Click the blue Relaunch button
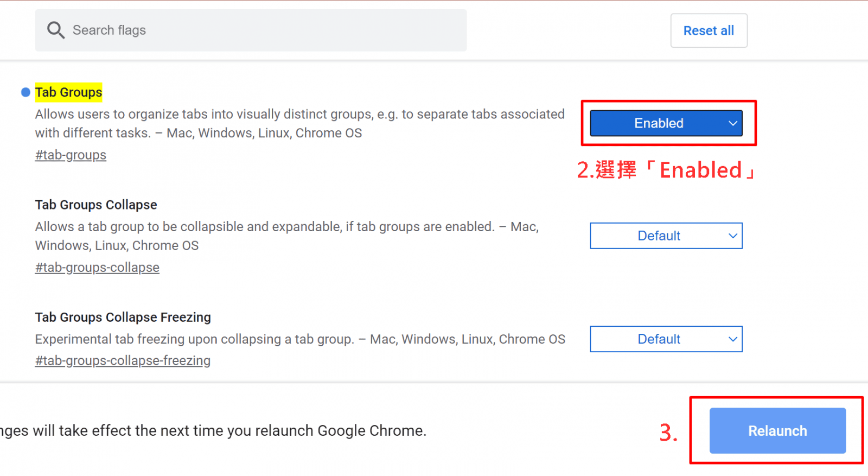868x476 pixels. 777,430
